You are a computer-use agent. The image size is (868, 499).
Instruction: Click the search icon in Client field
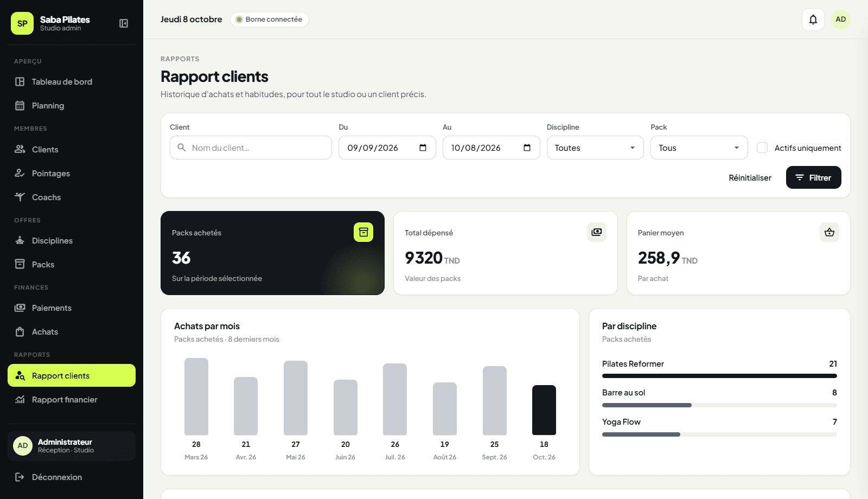click(182, 148)
